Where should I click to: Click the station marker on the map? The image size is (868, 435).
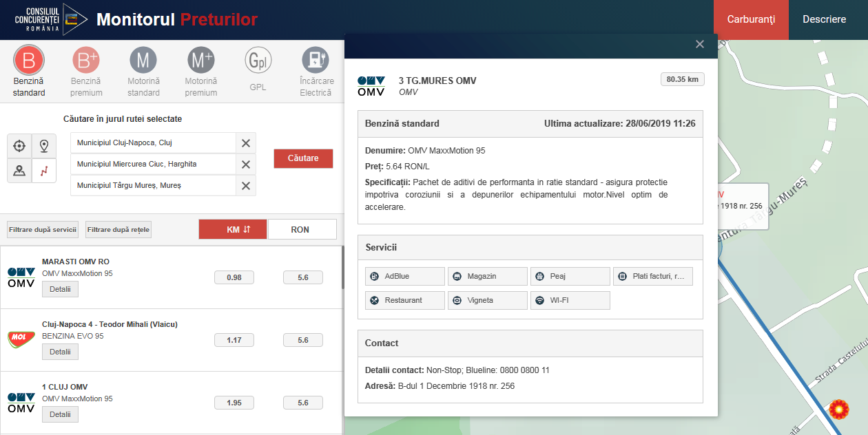pos(838,410)
